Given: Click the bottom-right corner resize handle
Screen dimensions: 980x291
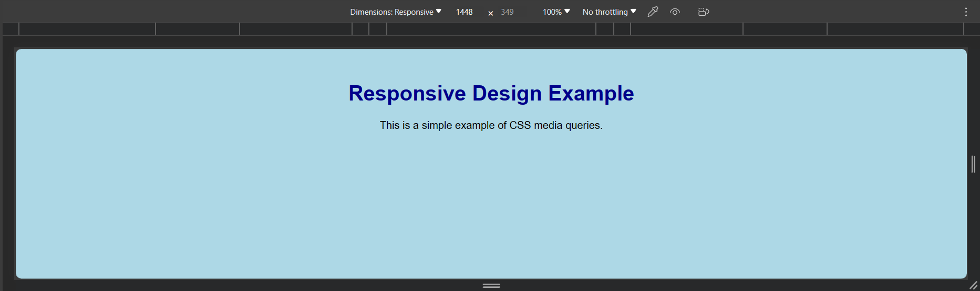Looking at the screenshot, I should [973, 285].
